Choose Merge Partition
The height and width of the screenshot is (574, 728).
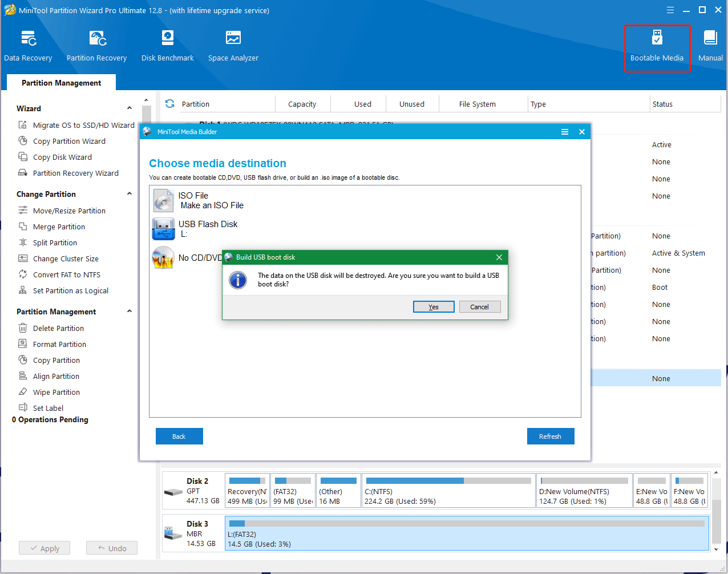pyautogui.click(x=59, y=227)
